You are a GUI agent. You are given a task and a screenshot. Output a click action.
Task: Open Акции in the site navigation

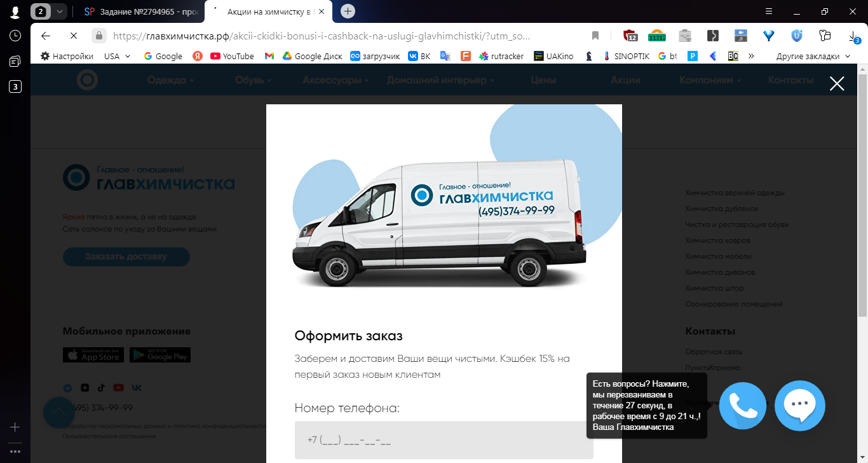tap(625, 80)
